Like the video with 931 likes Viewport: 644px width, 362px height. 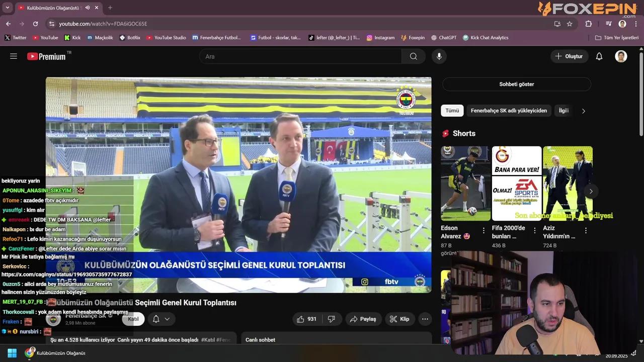[306, 319]
